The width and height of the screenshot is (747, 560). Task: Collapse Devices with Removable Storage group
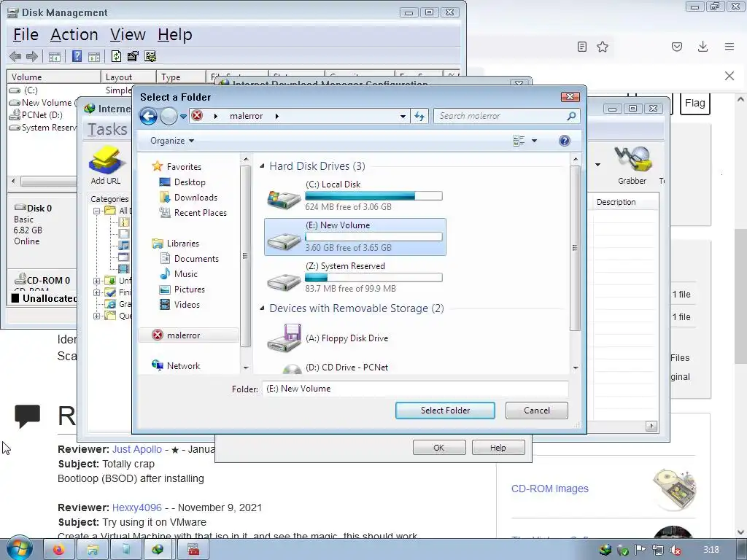pyautogui.click(x=262, y=308)
